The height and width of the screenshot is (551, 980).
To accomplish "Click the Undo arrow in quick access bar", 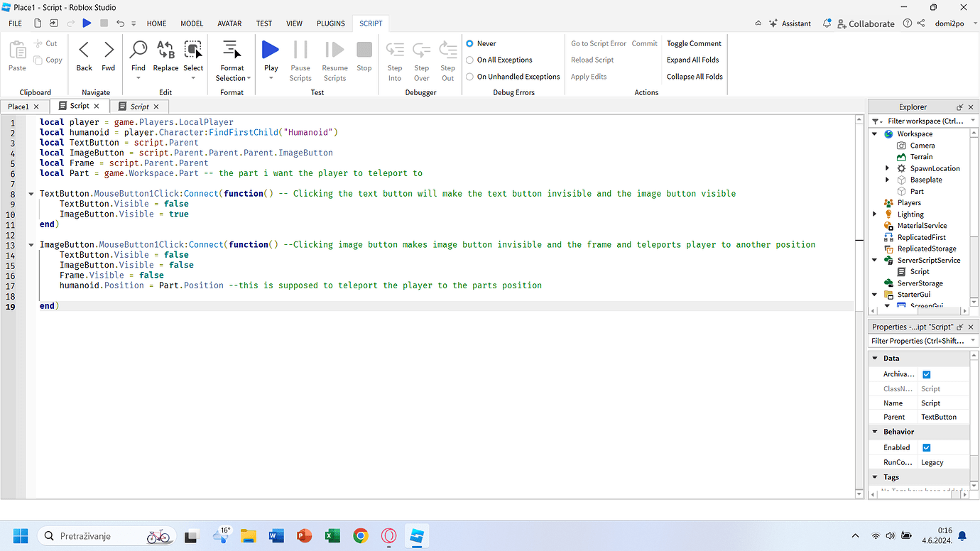I will click(120, 23).
